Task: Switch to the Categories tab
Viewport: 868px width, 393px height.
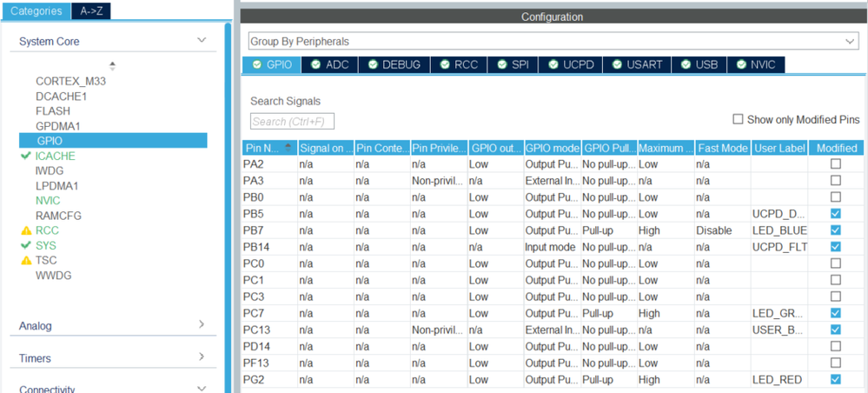Action: point(36,11)
